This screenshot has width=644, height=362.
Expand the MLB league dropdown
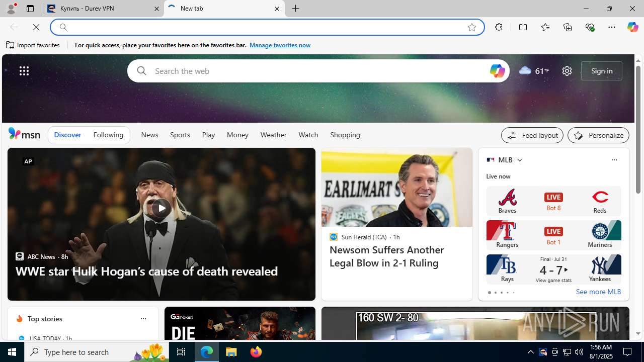(519, 160)
